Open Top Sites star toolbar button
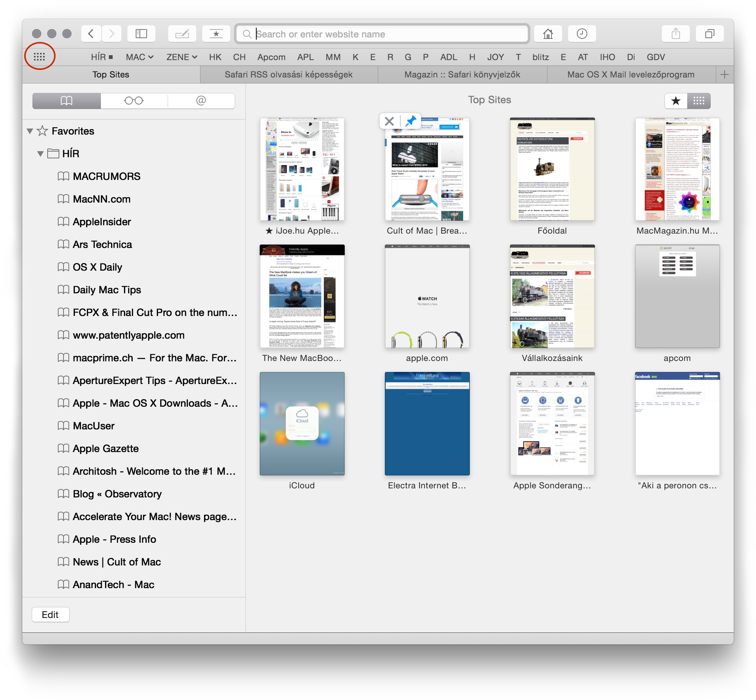Screen dimensions: 756x700 216,34
